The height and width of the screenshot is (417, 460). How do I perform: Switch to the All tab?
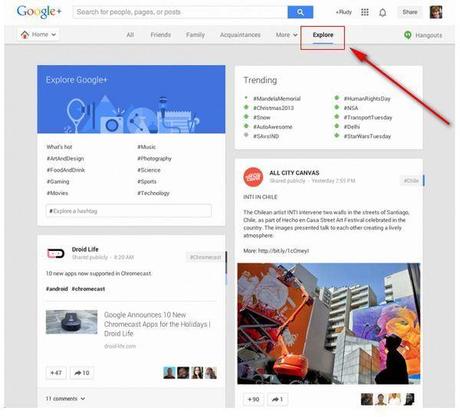pos(130,35)
